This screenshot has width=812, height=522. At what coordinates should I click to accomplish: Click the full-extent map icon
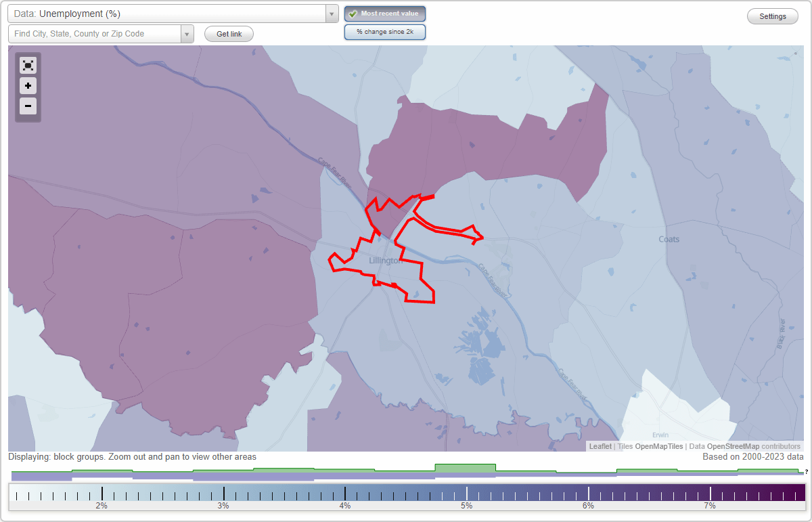(28, 65)
